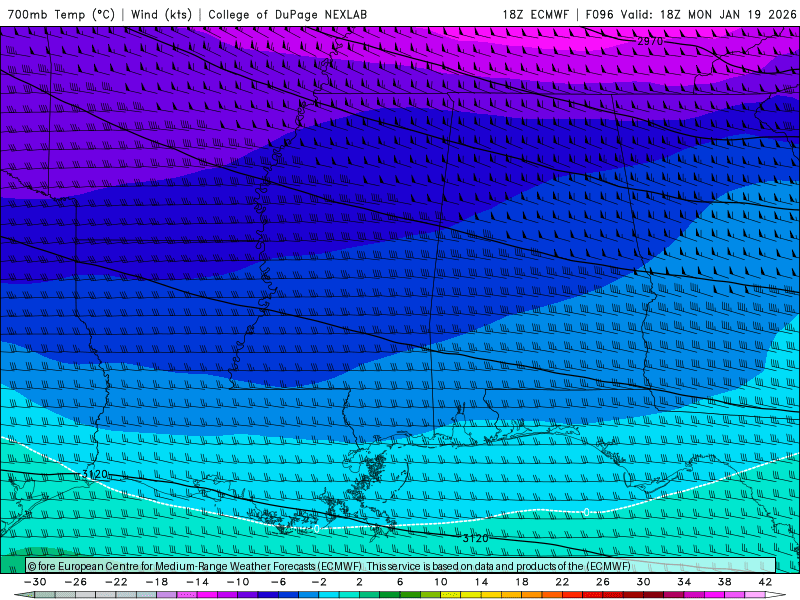Click the 2970 height contour label
This screenshot has height=600, width=800.
[x=650, y=41]
